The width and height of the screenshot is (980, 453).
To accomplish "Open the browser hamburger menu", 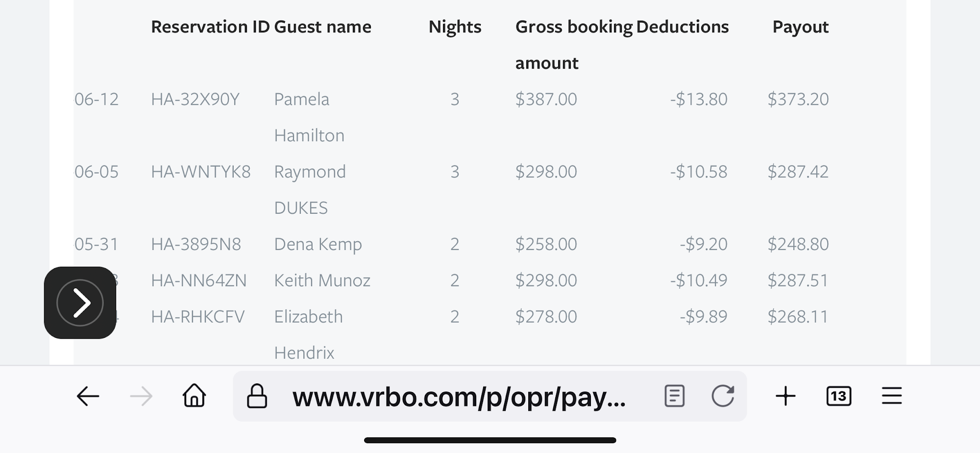I will (892, 396).
